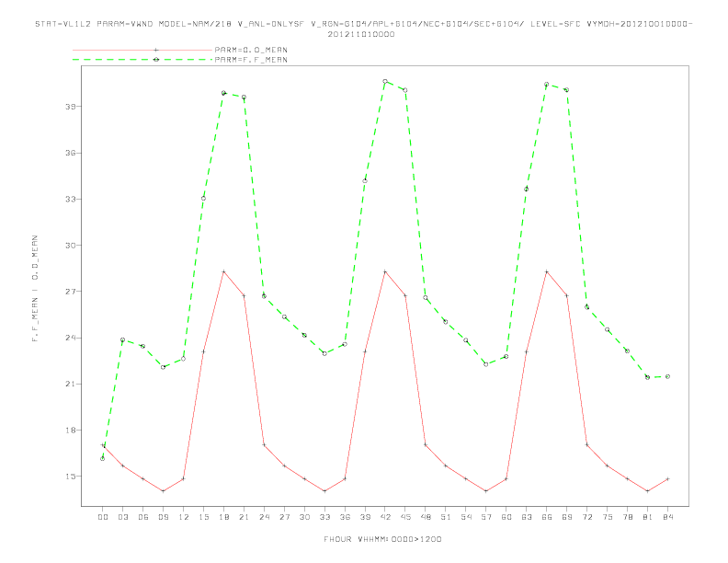Click x-axis tick label 33

[324, 517]
